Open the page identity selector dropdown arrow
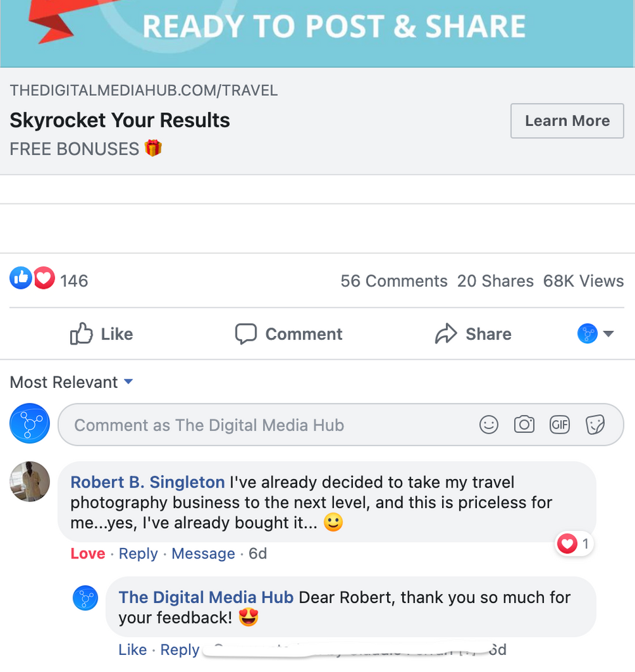The height and width of the screenshot is (672, 635). 609,333
